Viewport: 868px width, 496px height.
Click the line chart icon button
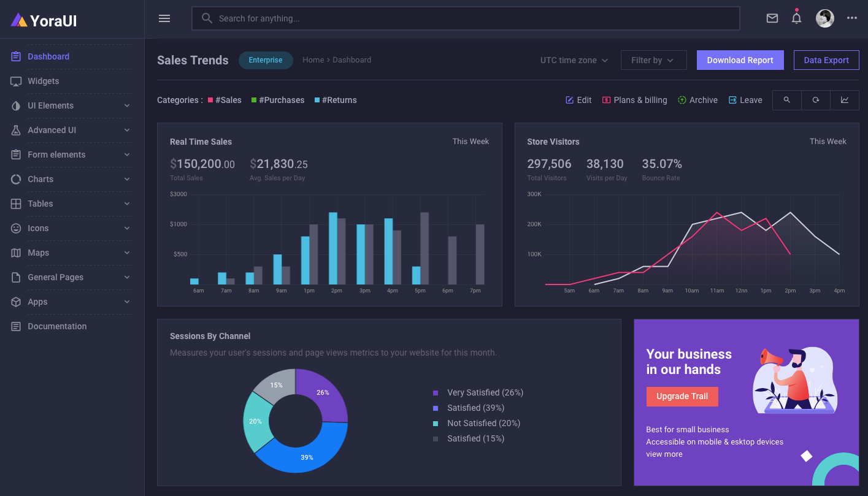845,100
